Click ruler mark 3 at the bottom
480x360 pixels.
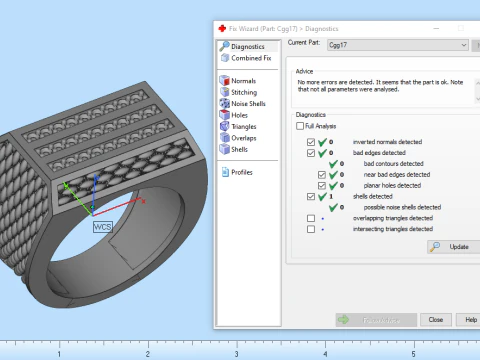coord(236,354)
